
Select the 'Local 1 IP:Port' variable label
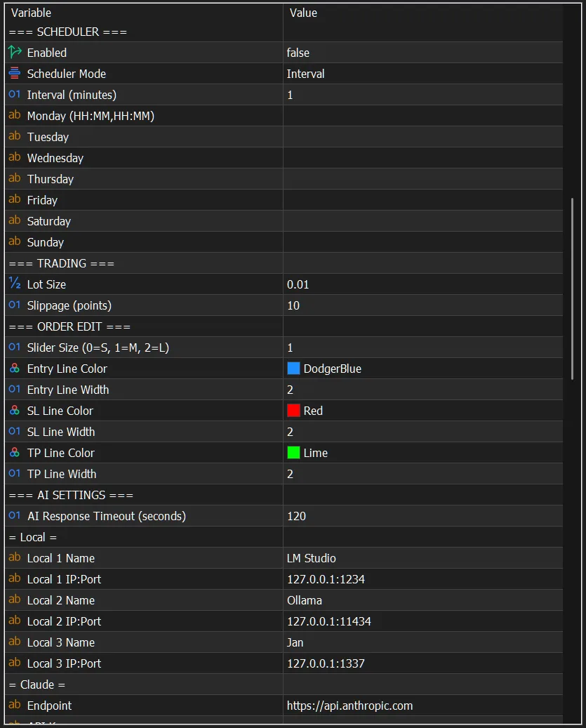click(x=64, y=579)
